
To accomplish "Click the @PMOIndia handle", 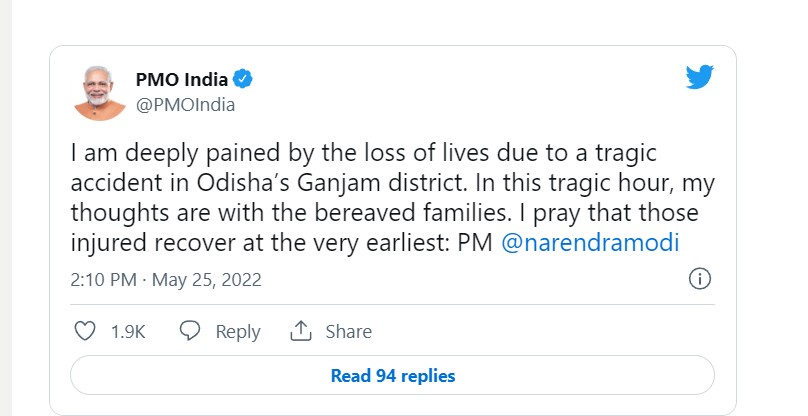I will [185, 104].
